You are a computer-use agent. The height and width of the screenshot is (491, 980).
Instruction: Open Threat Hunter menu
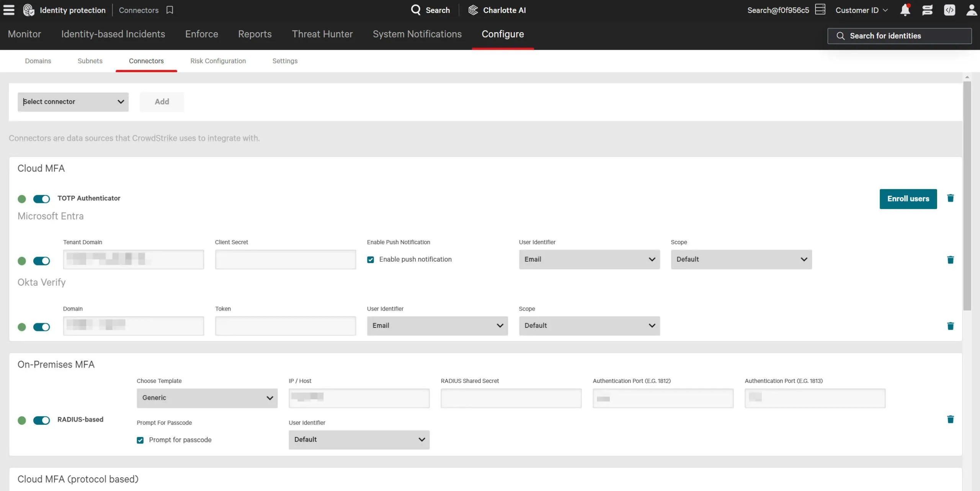pos(322,34)
